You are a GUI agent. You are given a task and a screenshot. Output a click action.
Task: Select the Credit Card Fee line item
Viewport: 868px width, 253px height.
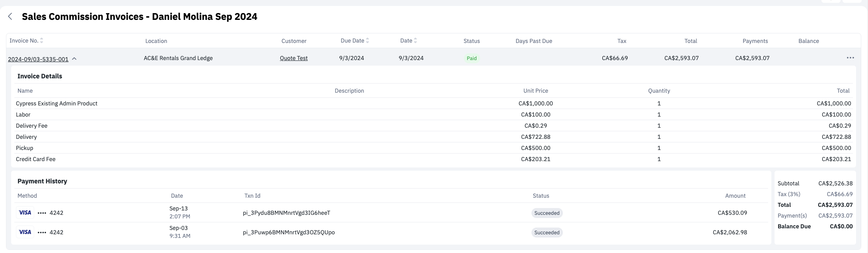tap(36, 159)
